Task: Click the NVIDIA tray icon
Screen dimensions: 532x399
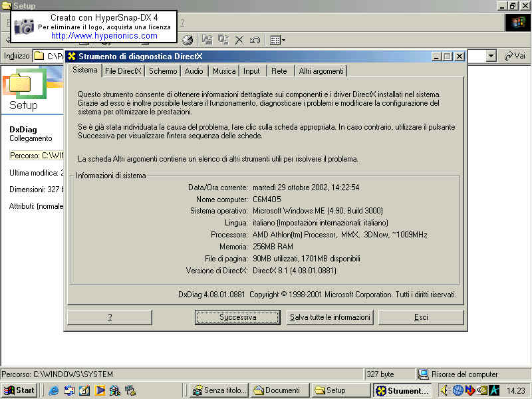Action: 482,390
